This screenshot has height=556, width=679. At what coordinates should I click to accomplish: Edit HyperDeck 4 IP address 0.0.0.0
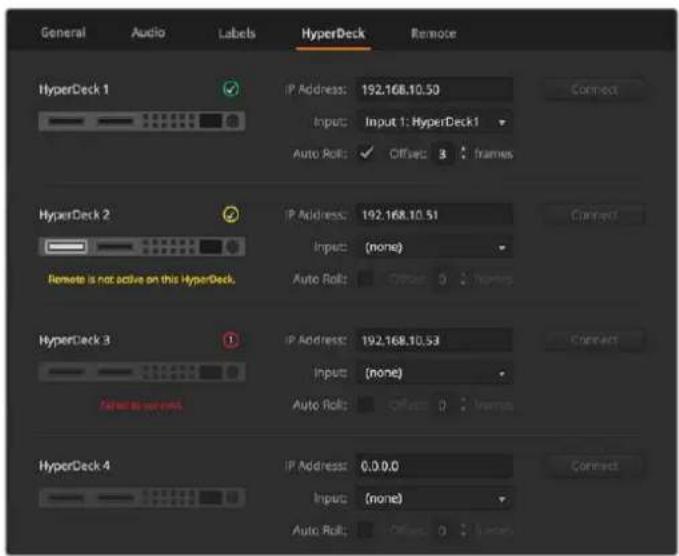434,466
